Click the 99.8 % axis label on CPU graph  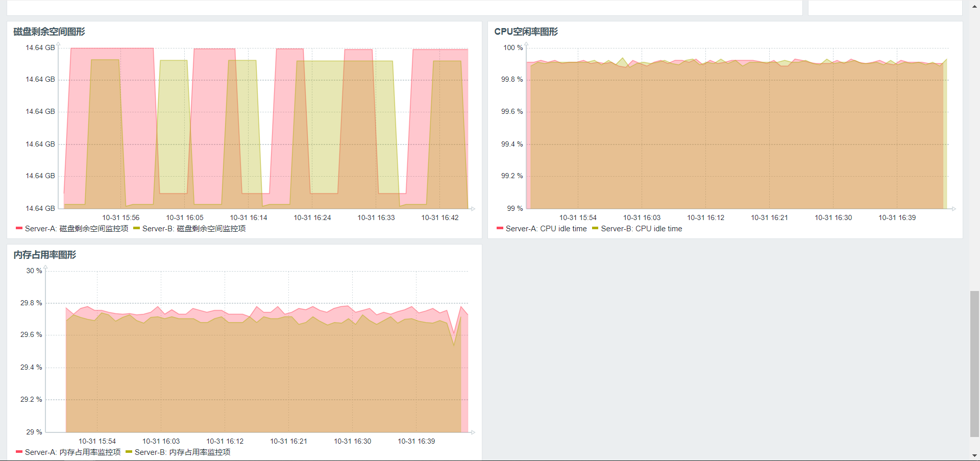(x=512, y=79)
